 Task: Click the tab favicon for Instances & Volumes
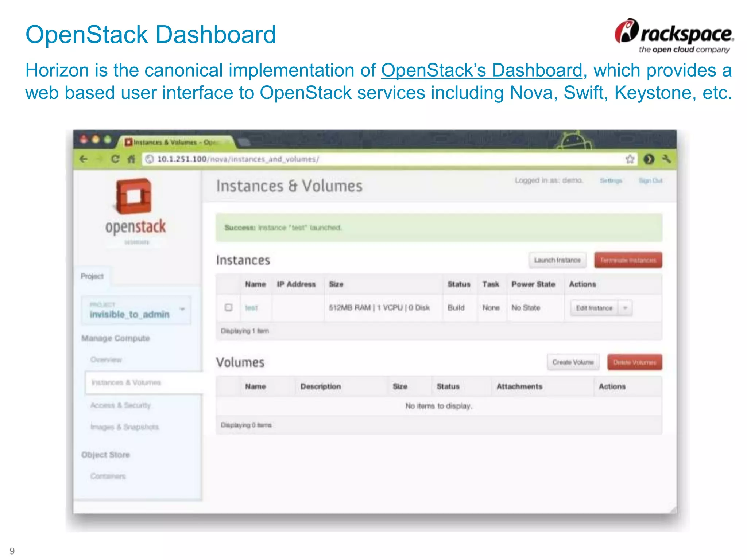tap(128, 142)
